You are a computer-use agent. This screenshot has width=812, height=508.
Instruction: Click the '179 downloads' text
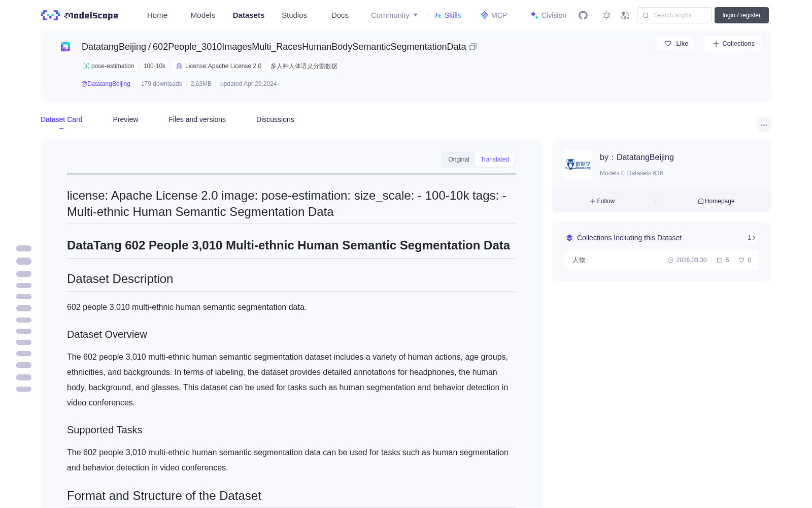(161, 84)
